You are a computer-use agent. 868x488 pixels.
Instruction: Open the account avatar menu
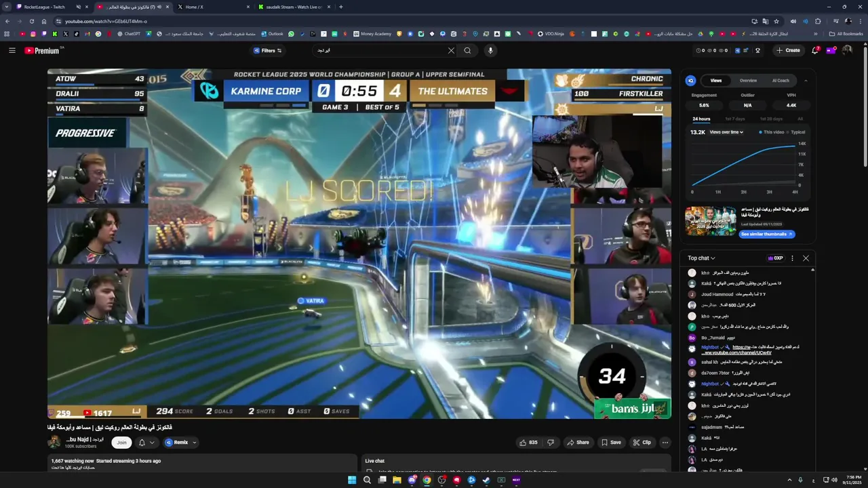tap(847, 50)
